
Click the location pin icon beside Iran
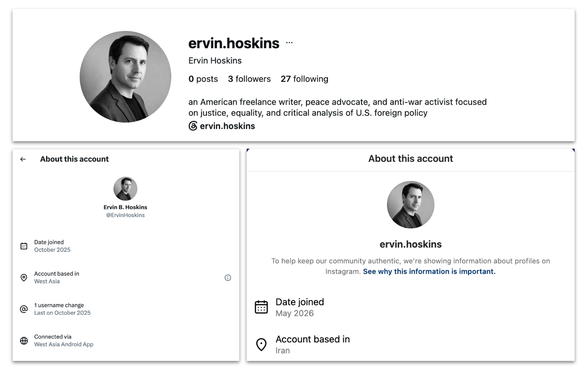point(261,345)
